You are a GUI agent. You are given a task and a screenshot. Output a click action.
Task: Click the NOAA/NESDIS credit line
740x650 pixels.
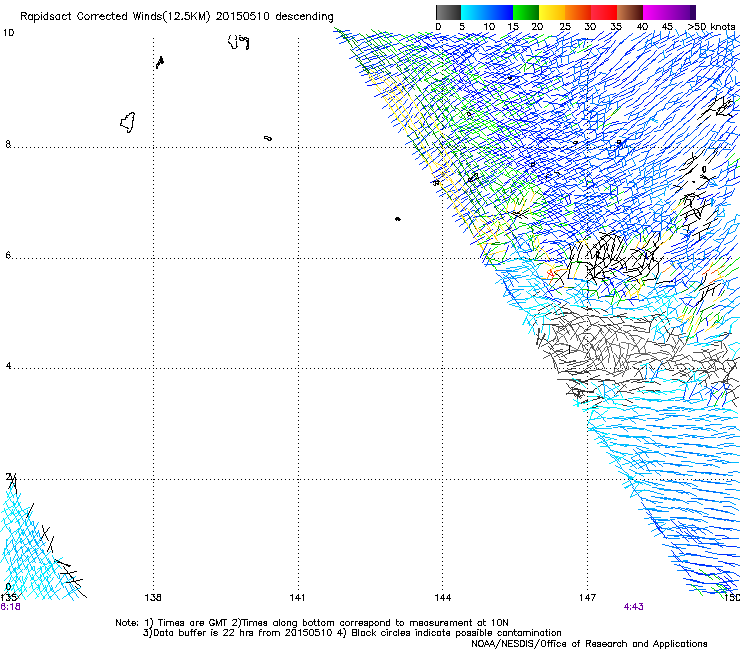[589, 643]
